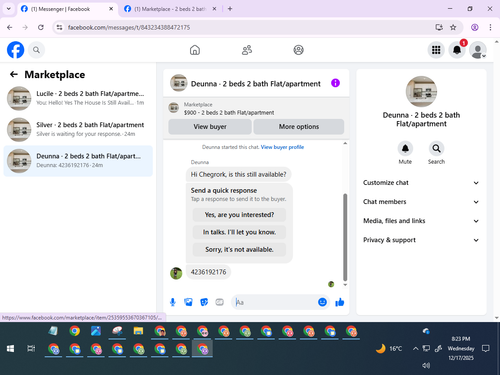
Task: Navigate back in browser
Action: pos(10,27)
